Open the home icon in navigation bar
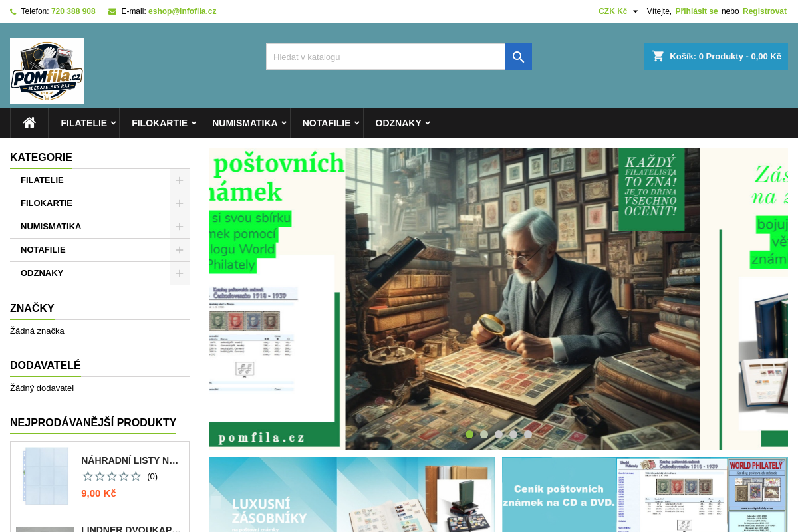Image resolution: width=798 pixels, height=532 pixels. click(29, 122)
